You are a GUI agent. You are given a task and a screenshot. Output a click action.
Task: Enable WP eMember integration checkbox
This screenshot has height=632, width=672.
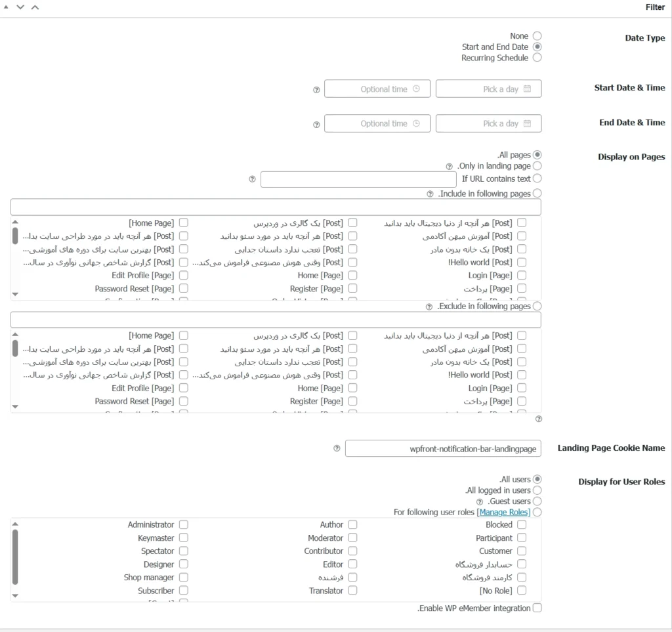pyautogui.click(x=537, y=608)
